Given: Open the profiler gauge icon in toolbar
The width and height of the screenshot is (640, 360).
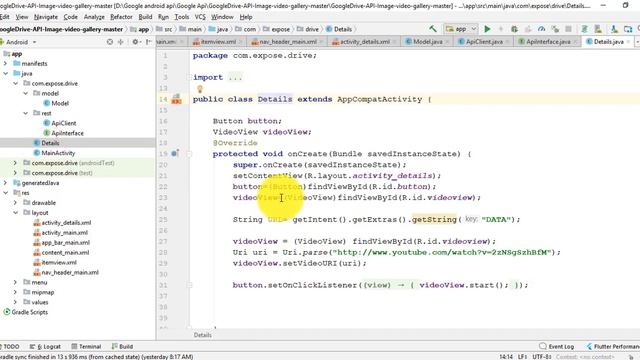Looking at the screenshot, I should (x=541, y=29).
